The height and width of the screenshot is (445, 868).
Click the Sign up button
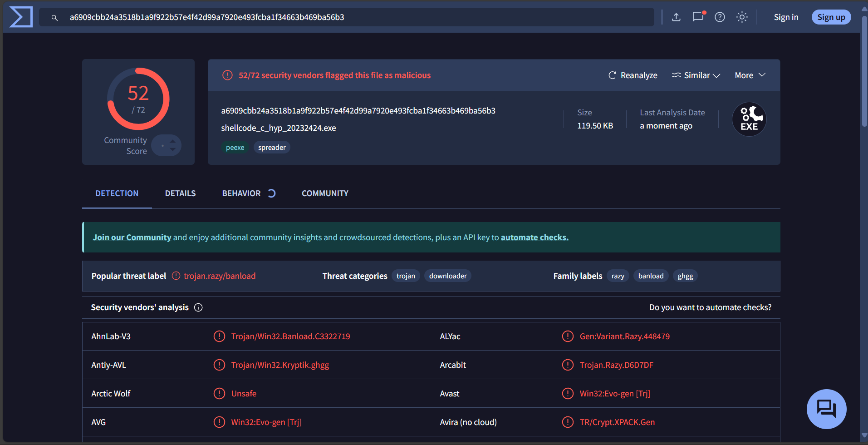831,17
